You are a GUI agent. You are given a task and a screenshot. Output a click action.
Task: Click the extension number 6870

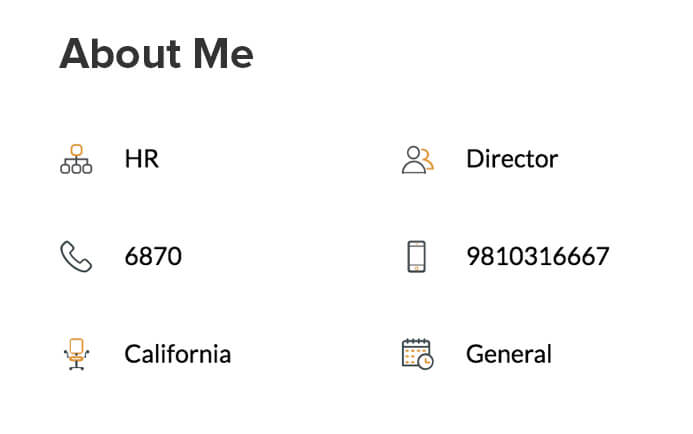point(153,257)
